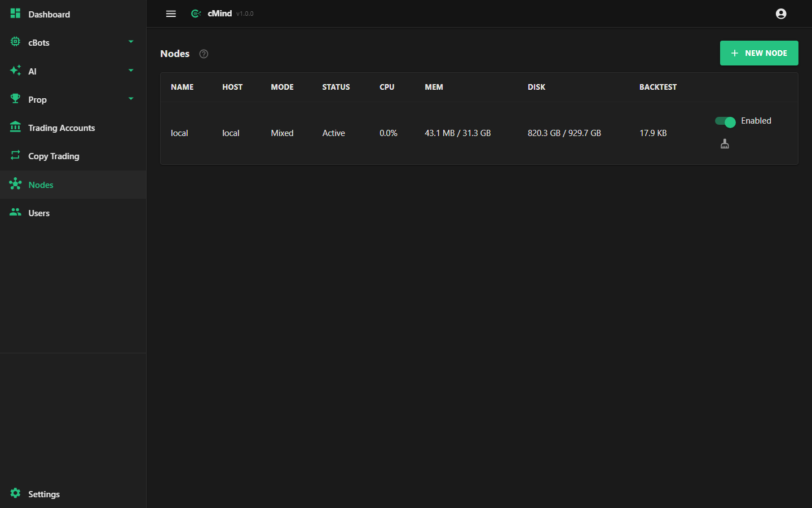The height and width of the screenshot is (508, 812).
Task: Expand the AI submenu arrow
Action: (131, 71)
